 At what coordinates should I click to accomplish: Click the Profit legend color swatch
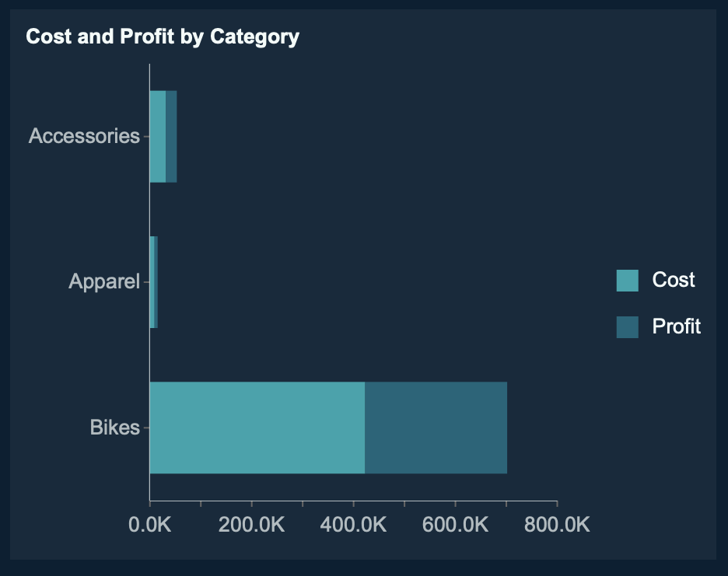pos(627,327)
